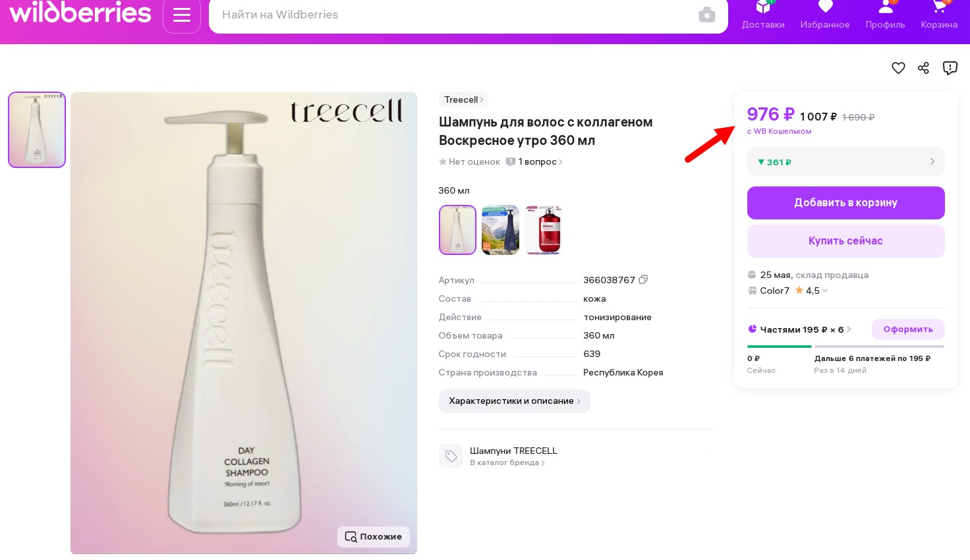
Task: Copy the article number 366038767
Action: (643, 279)
